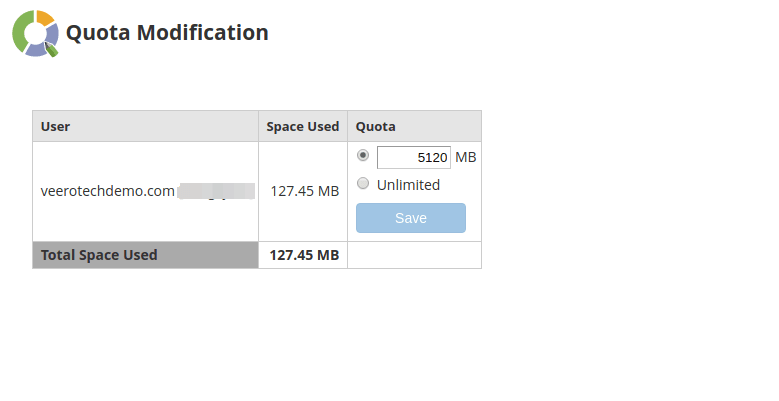Focus the quota field showing 5120

click(x=413, y=158)
